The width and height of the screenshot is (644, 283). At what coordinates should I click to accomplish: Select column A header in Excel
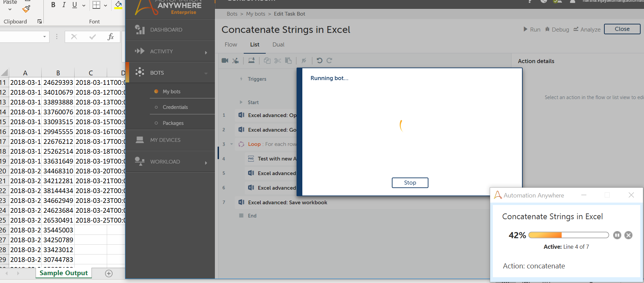[x=25, y=73]
